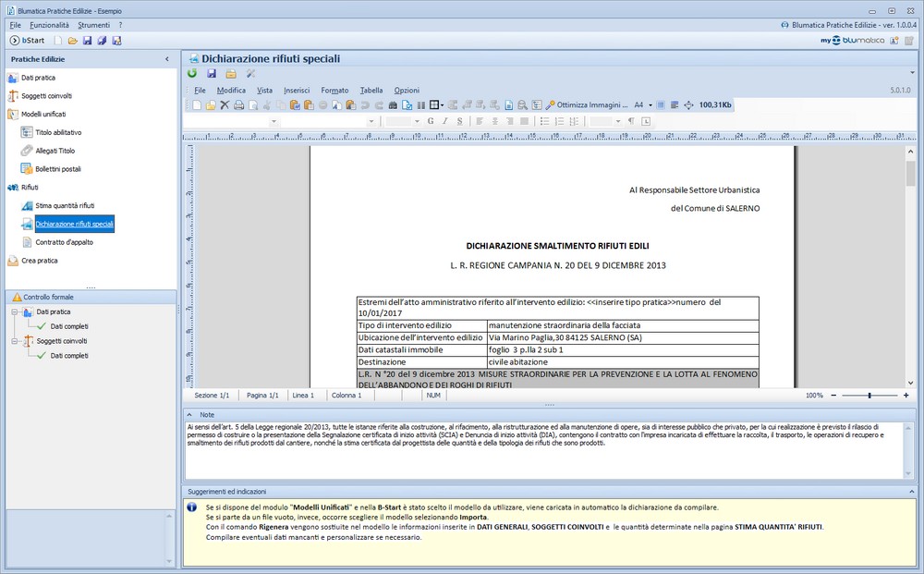Toggle the paragraph marks ¶ button
Viewport: 924px width, 574px height.
(631, 121)
